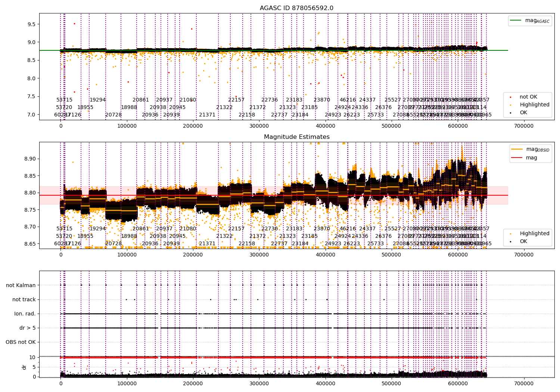Click obsid label 20728 in Magnitude Estimates plot

113,244
